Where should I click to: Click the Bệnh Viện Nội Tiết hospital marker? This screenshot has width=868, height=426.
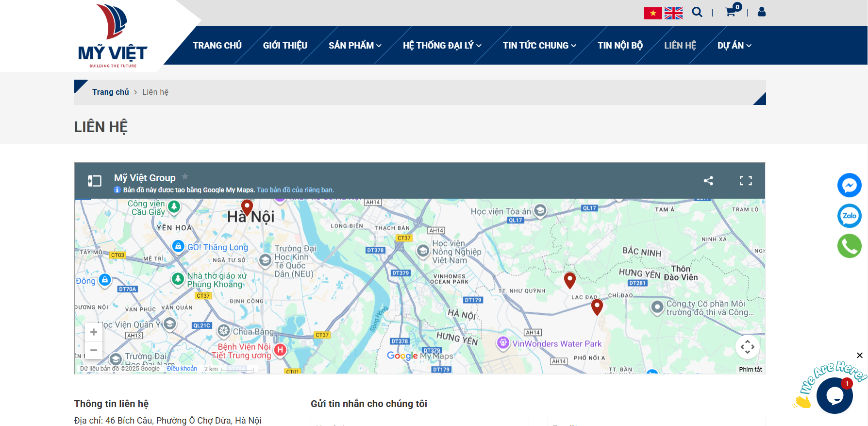(280, 350)
